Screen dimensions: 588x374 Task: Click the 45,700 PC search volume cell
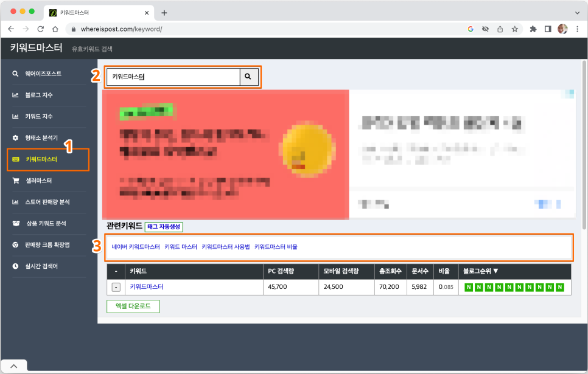click(x=291, y=287)
